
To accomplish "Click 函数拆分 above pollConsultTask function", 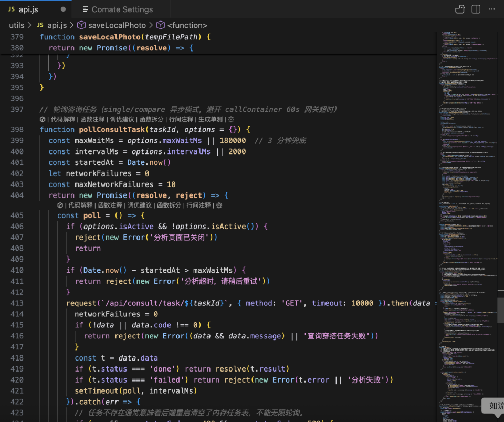I will pos(151,119).
